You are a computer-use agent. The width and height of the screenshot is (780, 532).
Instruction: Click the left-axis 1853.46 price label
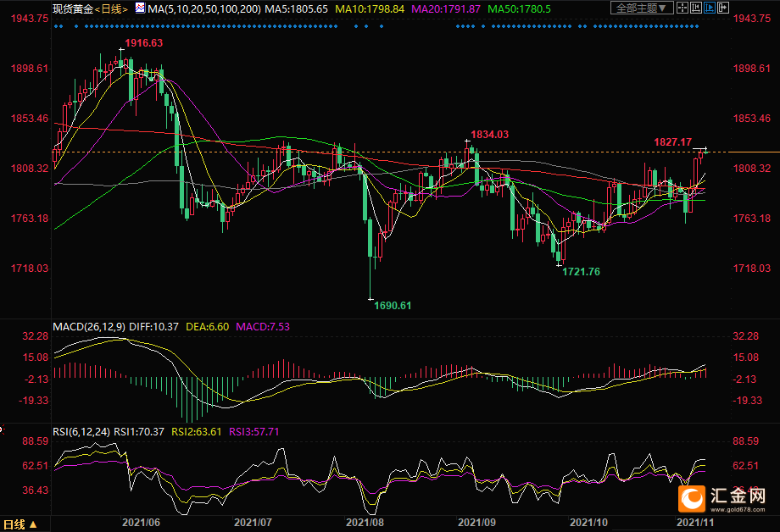coord(30,119)
